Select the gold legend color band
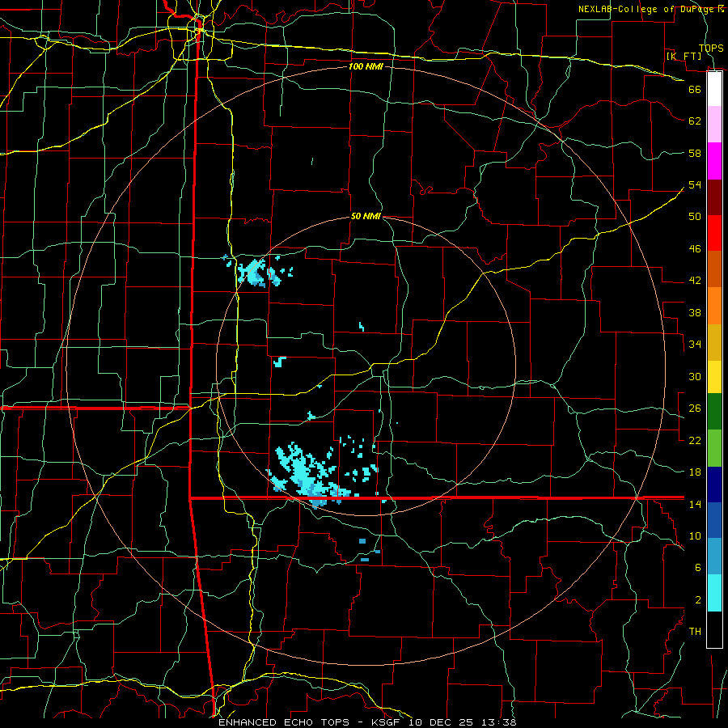Viewport: 728px width, 728px height. click(x=714, y=342)
